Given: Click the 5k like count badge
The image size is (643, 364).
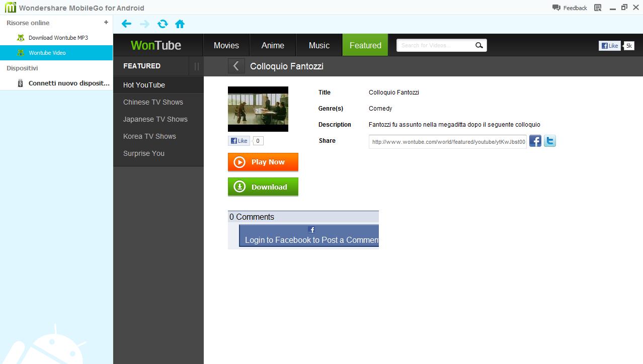Looking at the screenshot, I should click(629, 46).
